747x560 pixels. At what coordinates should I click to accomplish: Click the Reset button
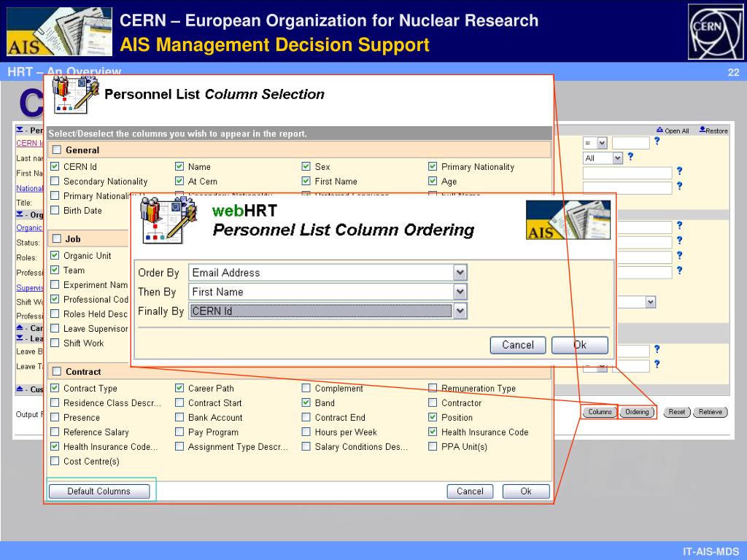point(677,412)
